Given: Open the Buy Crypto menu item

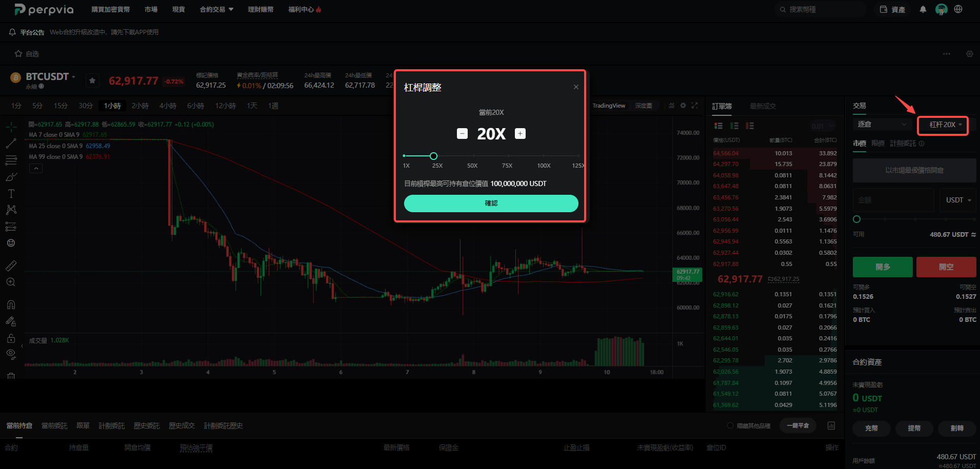Looking at the screenshot, I should point(110,9).
